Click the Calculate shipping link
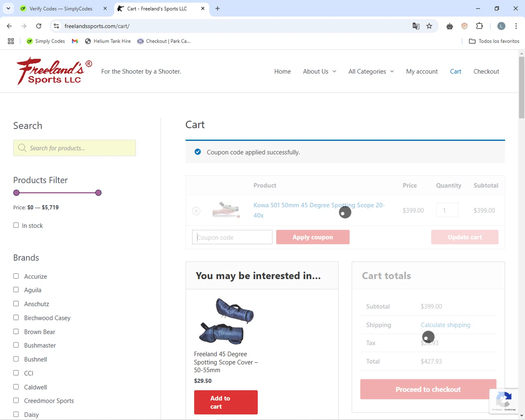Viewport: 525px width, 420px height. coord(445,325)
